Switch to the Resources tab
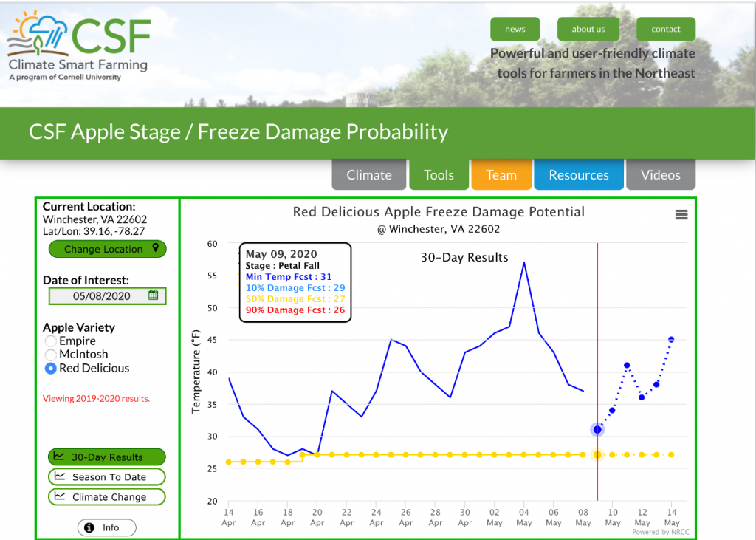The image size is (756, 540). click(x=578, y=175)
